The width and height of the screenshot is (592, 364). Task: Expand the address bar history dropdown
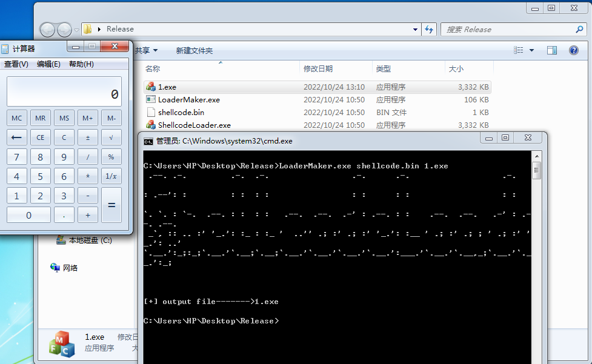click(x=415, y=29)
